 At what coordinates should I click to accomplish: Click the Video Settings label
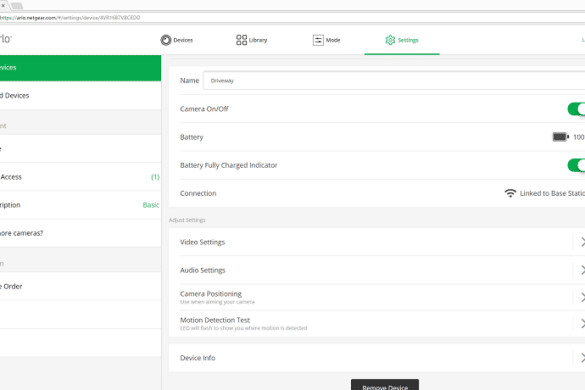(202, 242)
